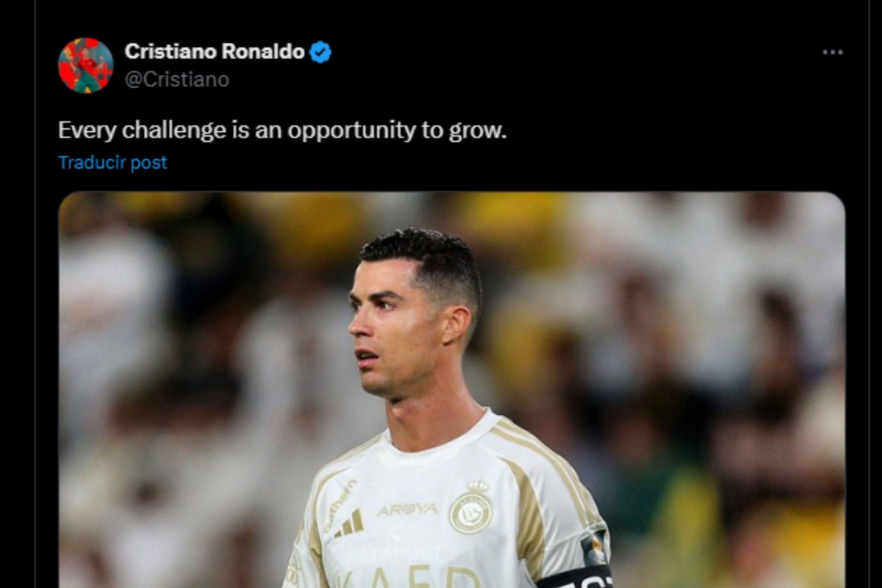Select the tweet text about challenge and opportunity

tap(282, 131)
